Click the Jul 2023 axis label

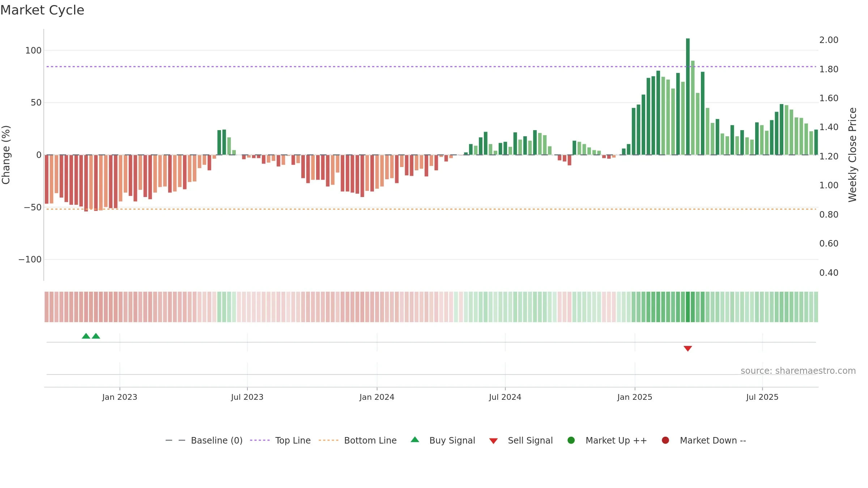[x=247, y=397]
